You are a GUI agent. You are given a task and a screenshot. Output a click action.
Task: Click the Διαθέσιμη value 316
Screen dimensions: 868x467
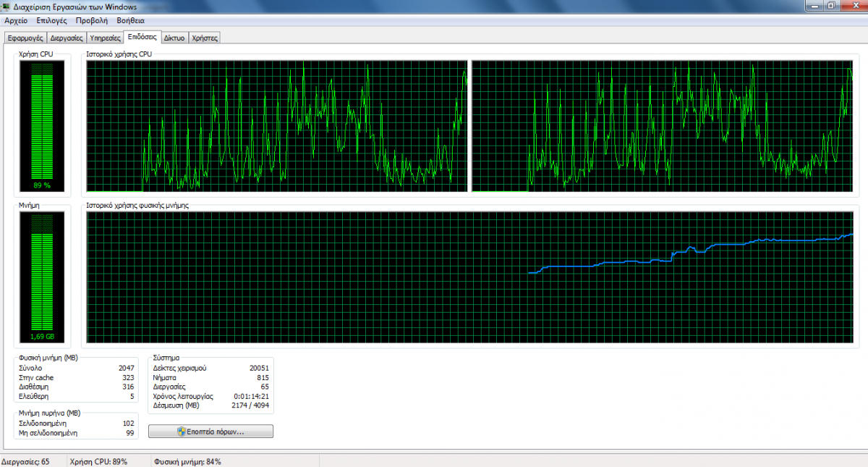[128, 387]
